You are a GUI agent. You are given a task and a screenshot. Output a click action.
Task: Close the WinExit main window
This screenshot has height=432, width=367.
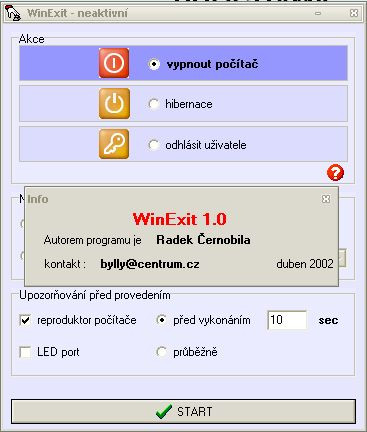(x=354, y=13)
